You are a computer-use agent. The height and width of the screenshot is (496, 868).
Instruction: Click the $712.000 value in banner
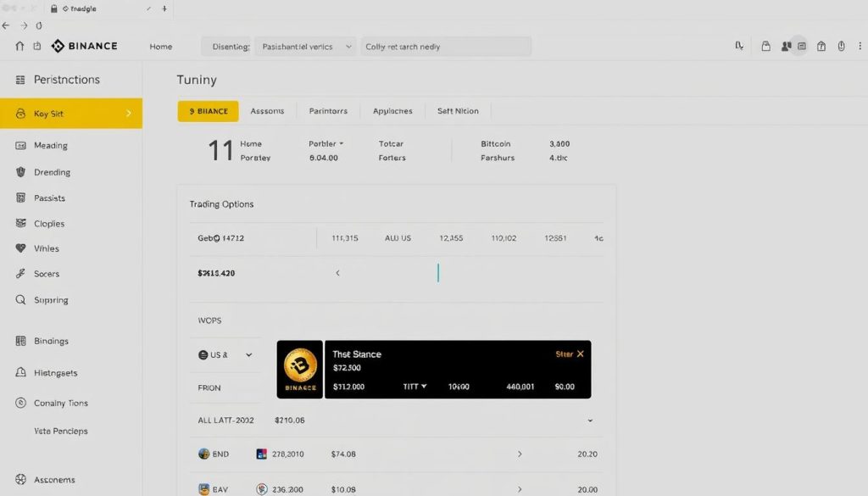348,387
